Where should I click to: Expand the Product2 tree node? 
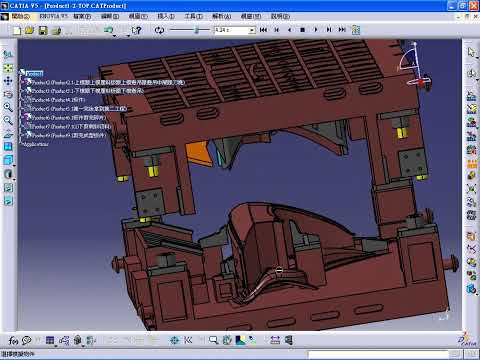pos(22,82)
